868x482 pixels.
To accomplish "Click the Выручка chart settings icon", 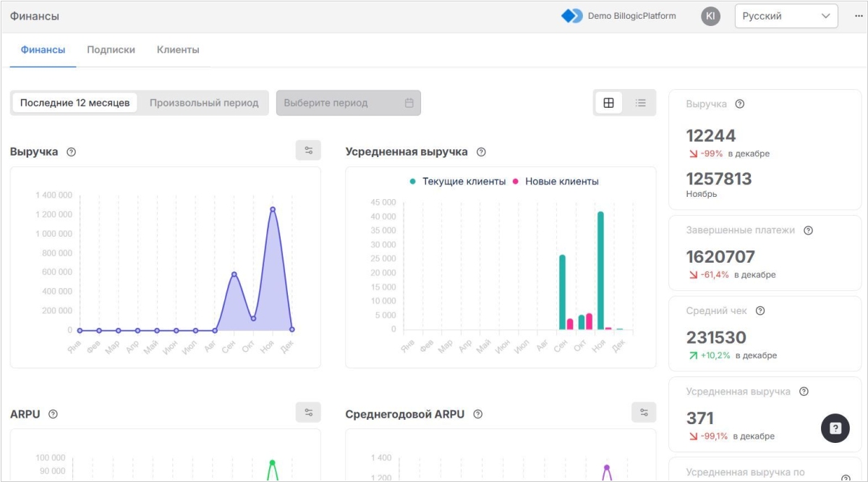I will point(308,151).
